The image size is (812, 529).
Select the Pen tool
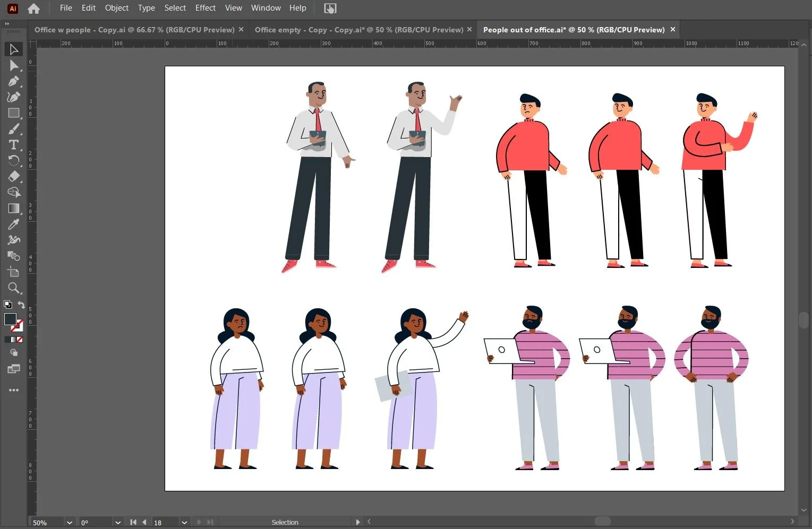pyautogui.click(x=14, y=81)
